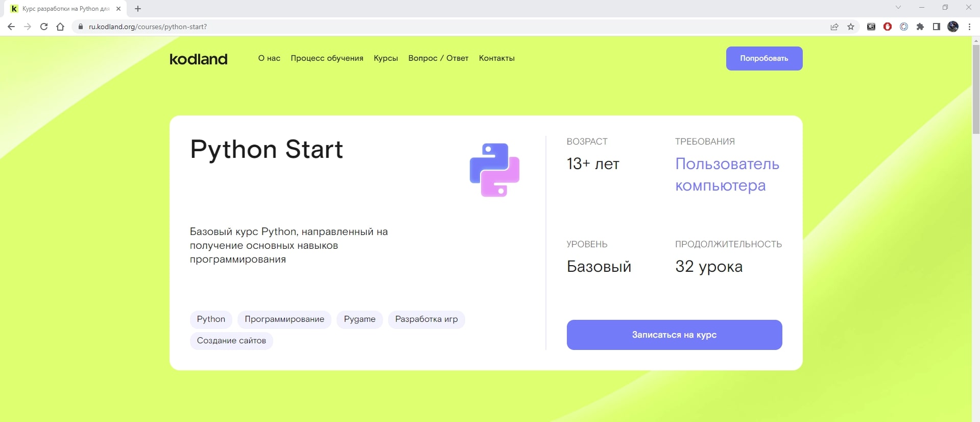Click the Python logo illustration

click(494, 170)
